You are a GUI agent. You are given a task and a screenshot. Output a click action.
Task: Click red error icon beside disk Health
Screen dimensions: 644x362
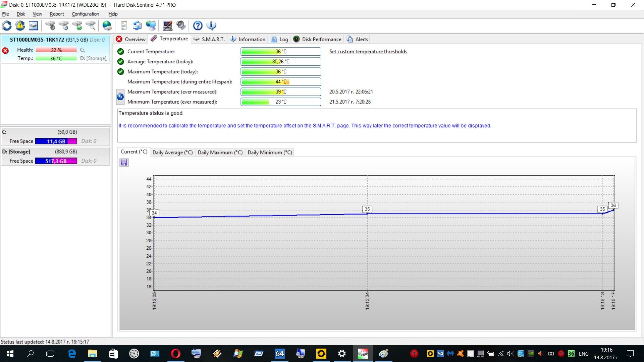(5, 51)
